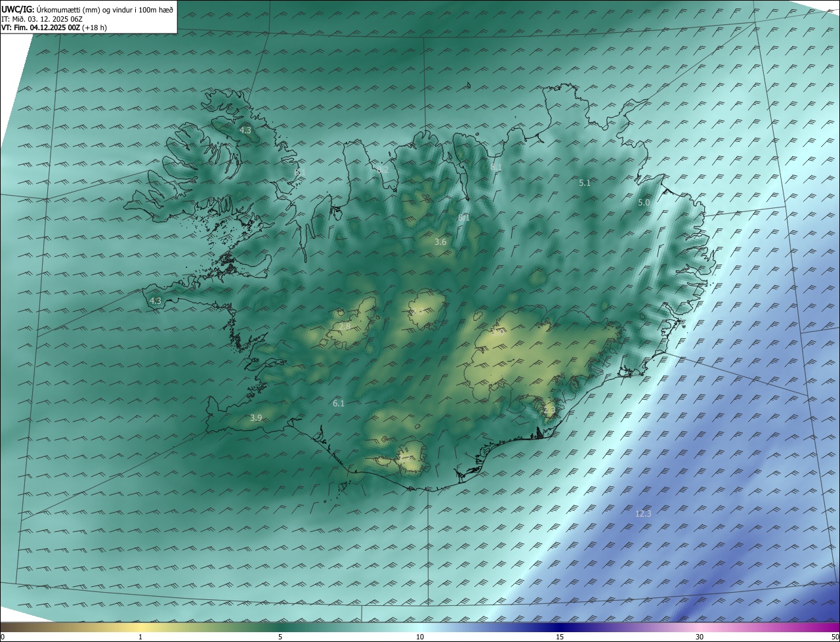
Task: Click the 2.8 value on the western glacier
Action: (345, 326)
